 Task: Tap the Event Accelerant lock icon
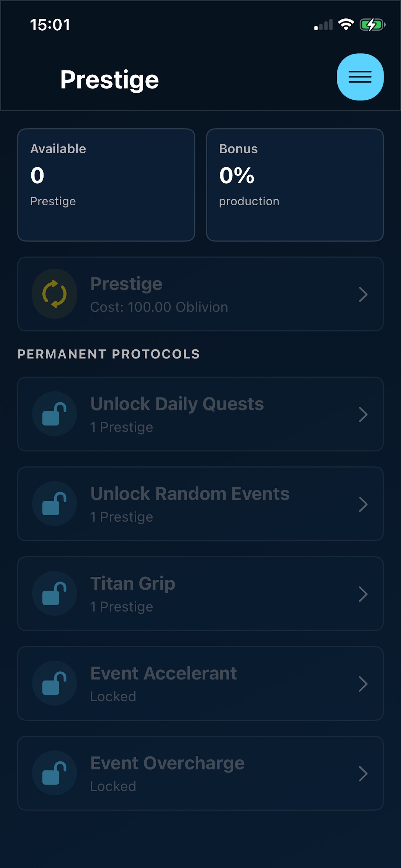55,683
